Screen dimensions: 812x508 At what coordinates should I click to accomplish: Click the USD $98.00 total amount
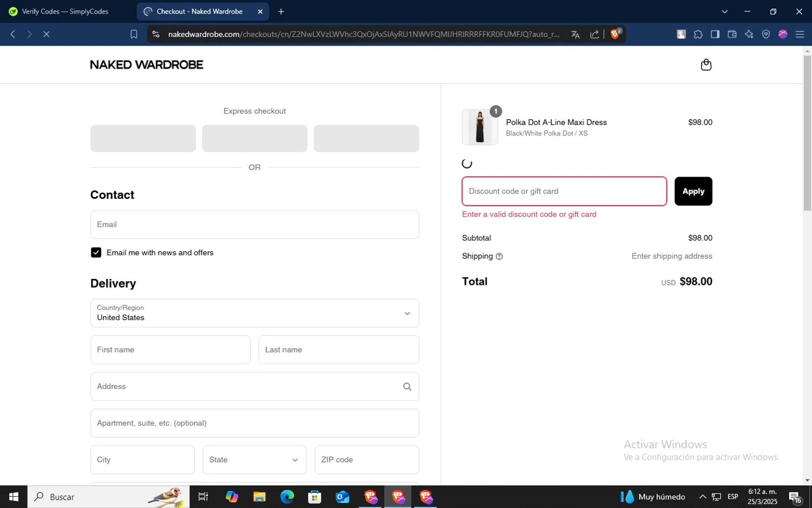[687, 282]
